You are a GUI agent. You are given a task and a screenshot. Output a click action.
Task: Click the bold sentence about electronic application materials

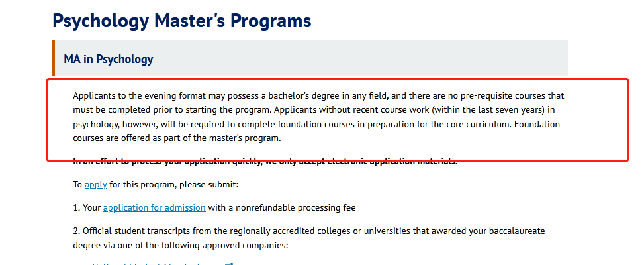(x=265, y=162)
